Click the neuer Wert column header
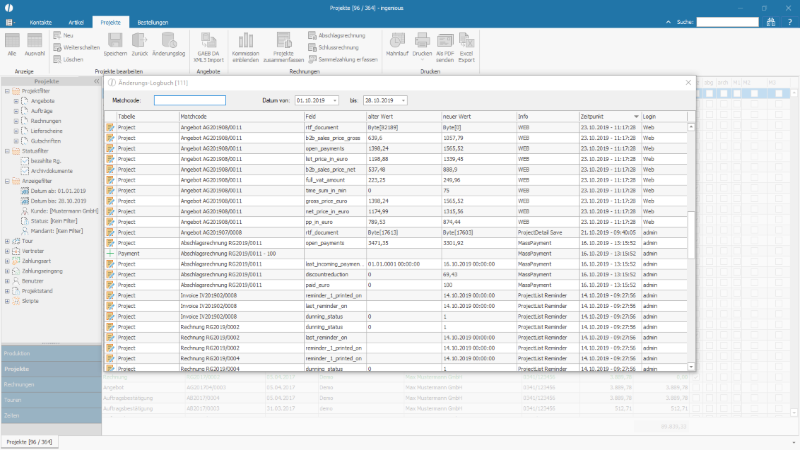The width and height of the screenshot is (800, 450). coord(479,116)
